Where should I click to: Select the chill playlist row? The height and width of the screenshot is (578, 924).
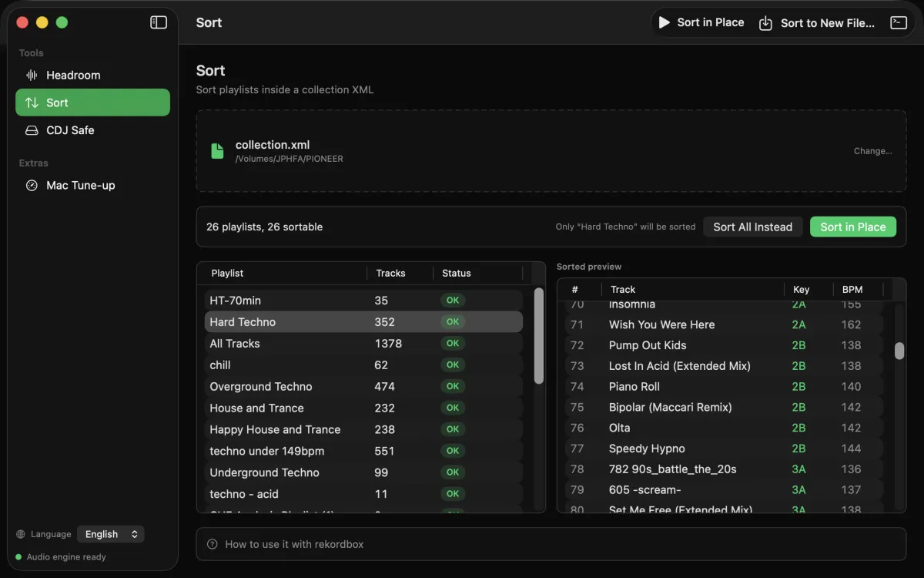click(x=363, y=365)
